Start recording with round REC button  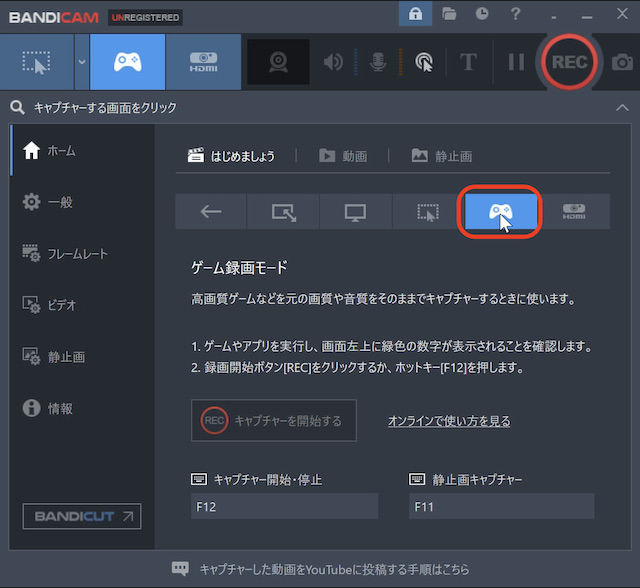(569, 62)
